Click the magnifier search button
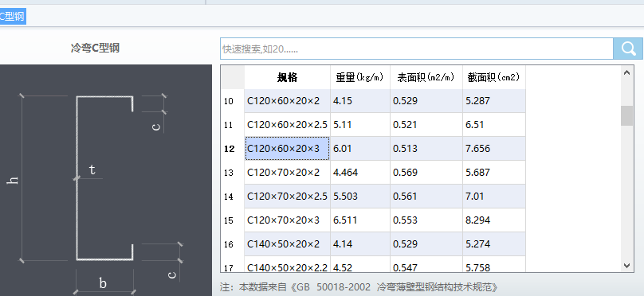Image resolution: width=644 pixels, height=296 pixels. [627, 49]
